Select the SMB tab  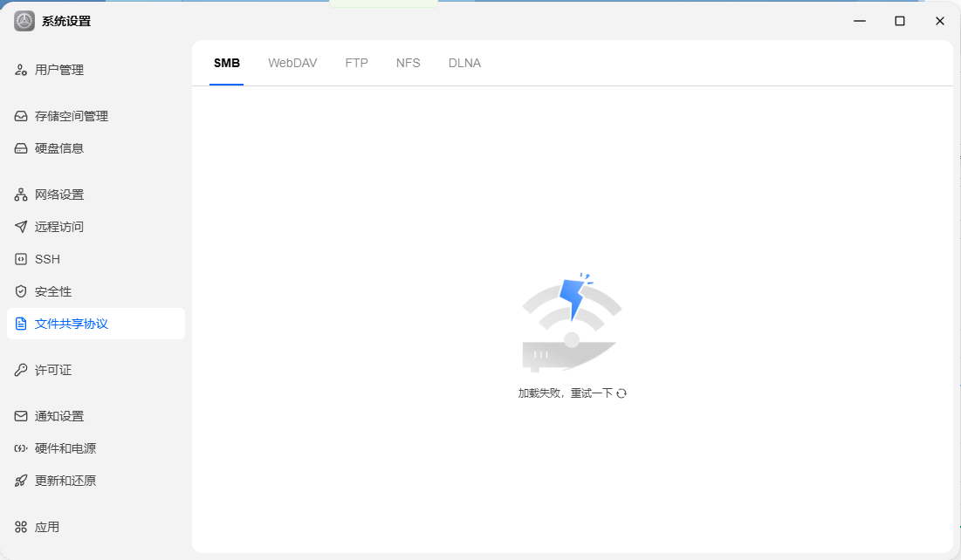[227, 63]
